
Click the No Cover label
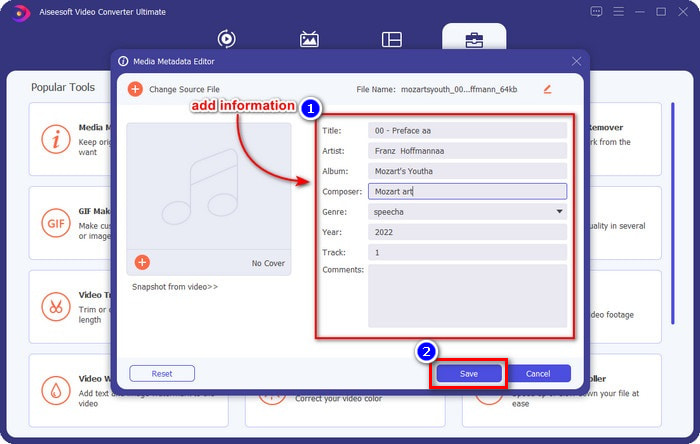click(268, 263)
